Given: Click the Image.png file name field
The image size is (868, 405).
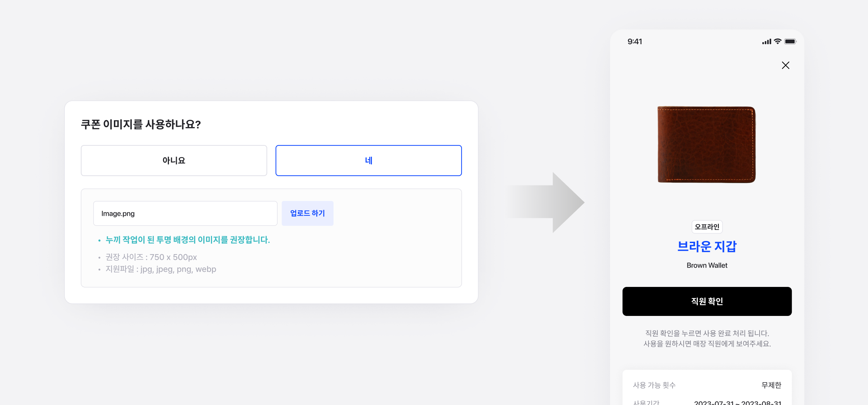Looking at the screenshot, I should pos(185,213).
